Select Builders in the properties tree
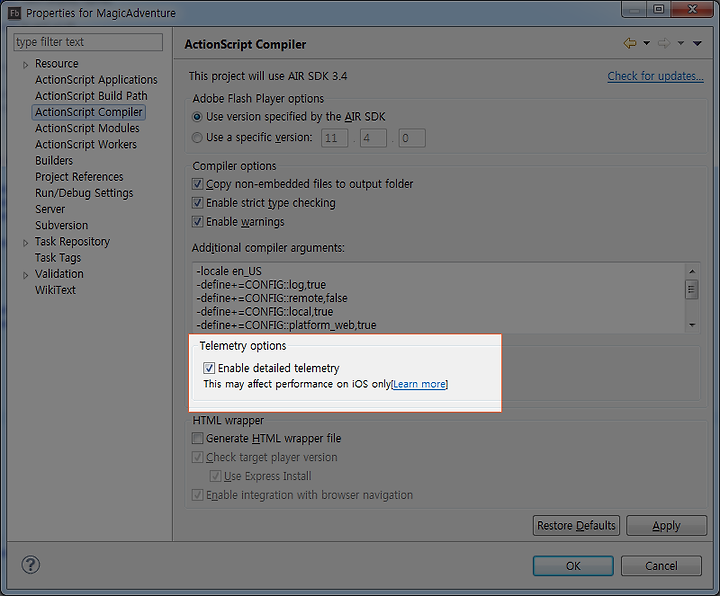The height and width of the screenshot is (596, 720). click(x=54, y=160)
